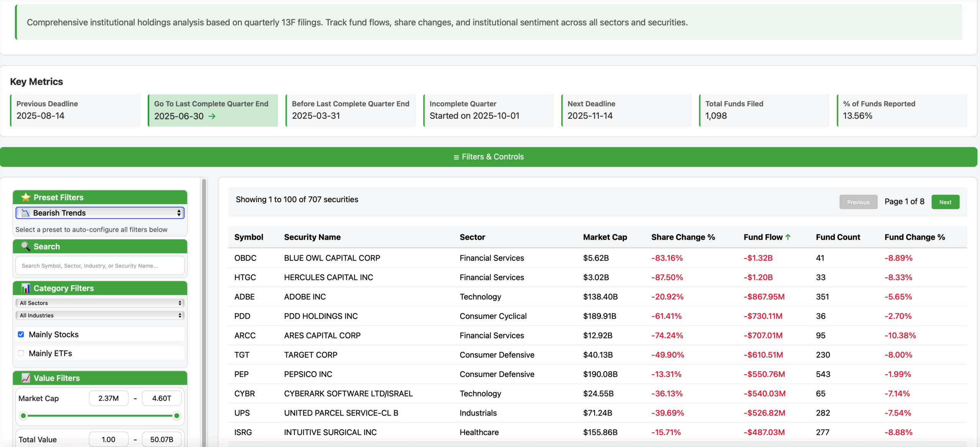This screenshot has width=980, height=447.
Task: Go to Next page of securities
Action: (945, 202)
